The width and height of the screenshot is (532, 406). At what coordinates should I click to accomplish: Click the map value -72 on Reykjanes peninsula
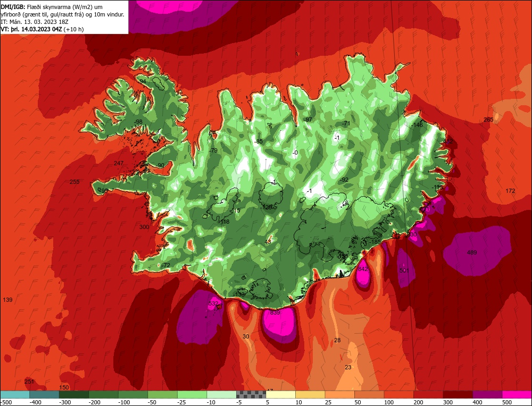tap(165, 265)
